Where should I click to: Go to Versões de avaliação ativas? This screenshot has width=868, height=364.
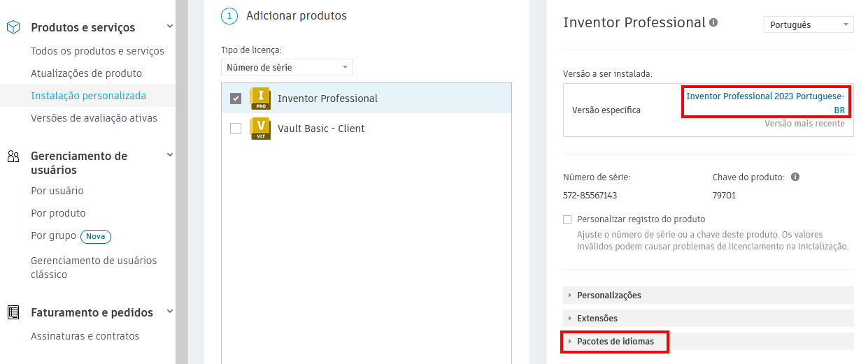[94, 118]
